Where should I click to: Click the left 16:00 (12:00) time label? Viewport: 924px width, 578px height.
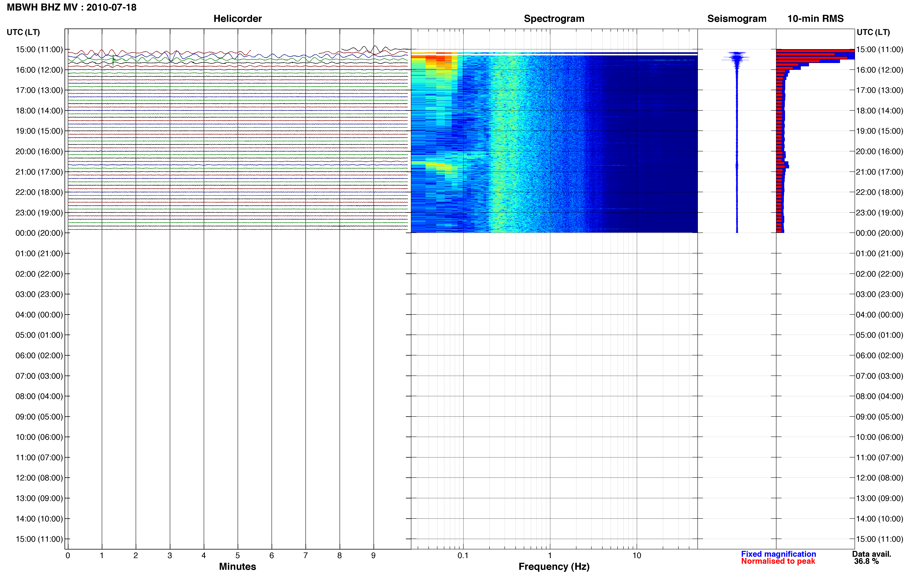point(39,70)
